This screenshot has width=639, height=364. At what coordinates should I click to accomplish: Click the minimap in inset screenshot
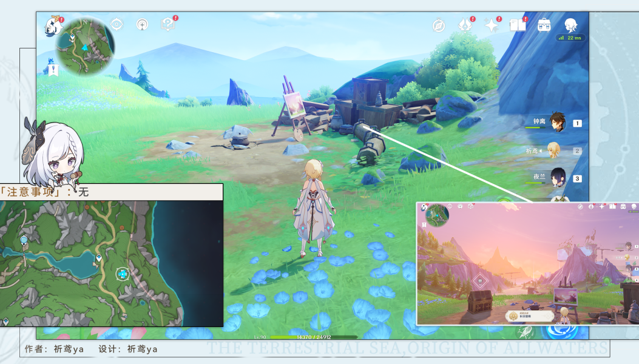click(438, 215)
